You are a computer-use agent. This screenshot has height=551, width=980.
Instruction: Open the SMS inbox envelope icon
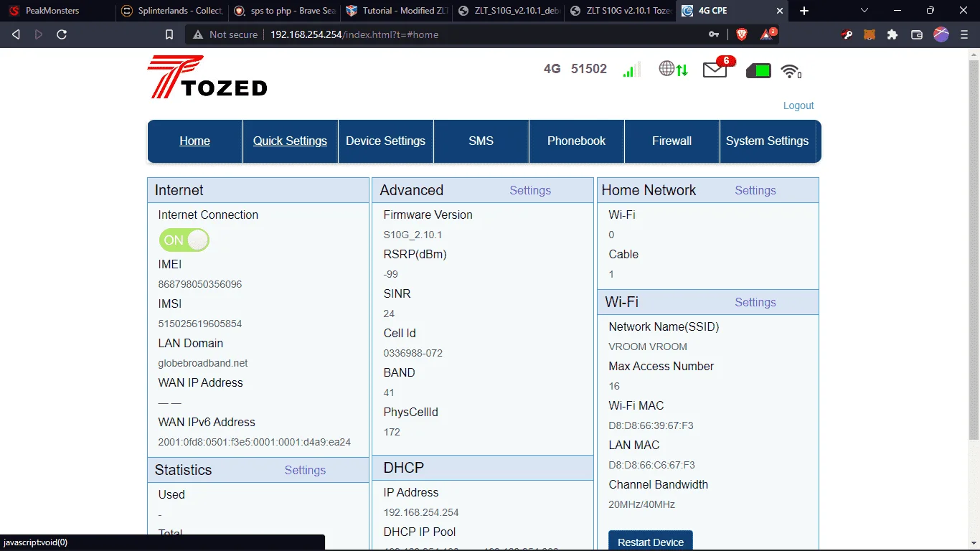(715, 70)
